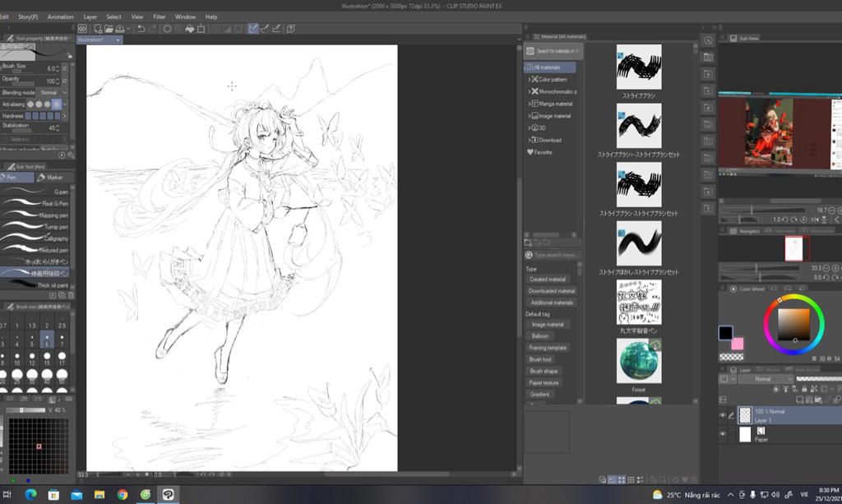Click the Lock layer padlock icon in Layer panel
Screen dimensions: 842x504
(x=804, y=389)
